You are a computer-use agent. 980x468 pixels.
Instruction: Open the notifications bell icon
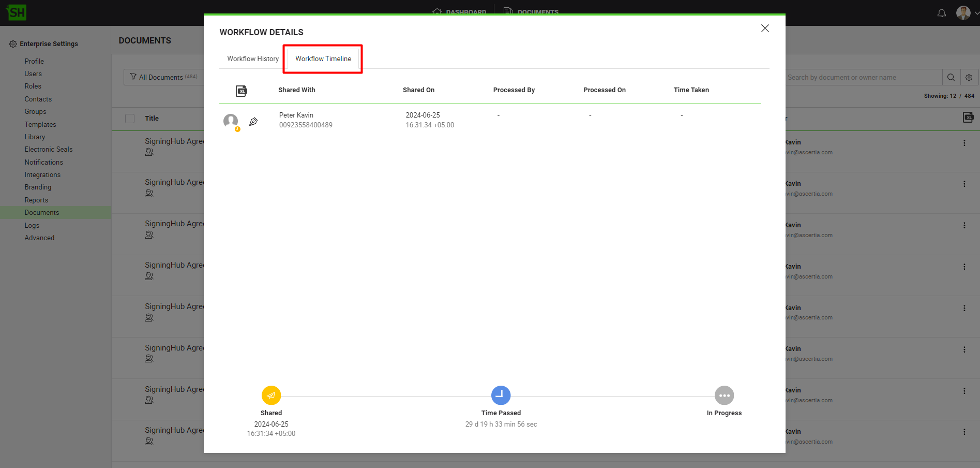(942, 13)
